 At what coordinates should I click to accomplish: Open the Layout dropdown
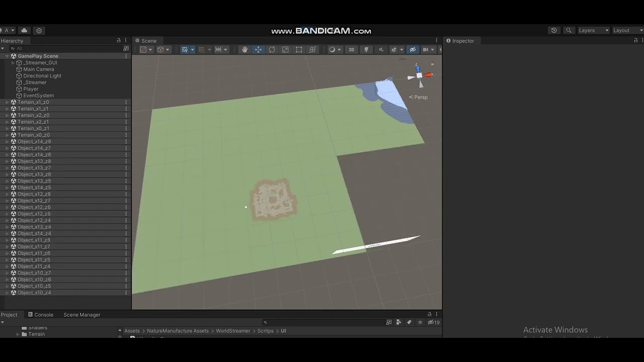627,30
